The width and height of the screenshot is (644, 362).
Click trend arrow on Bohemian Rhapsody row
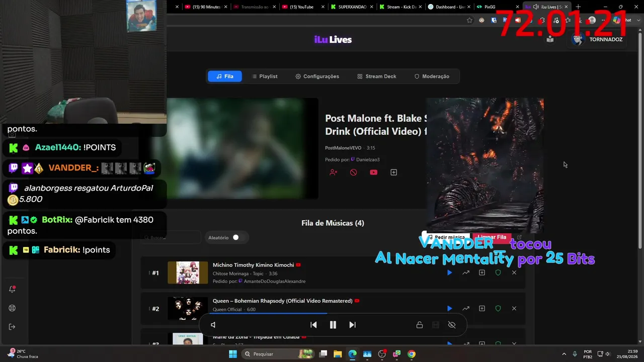466,308
